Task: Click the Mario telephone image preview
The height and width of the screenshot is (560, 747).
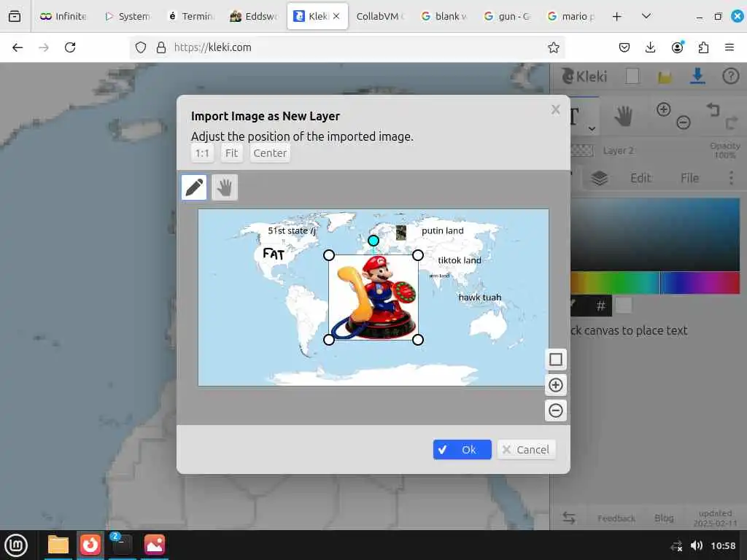Action: [373, 297]
